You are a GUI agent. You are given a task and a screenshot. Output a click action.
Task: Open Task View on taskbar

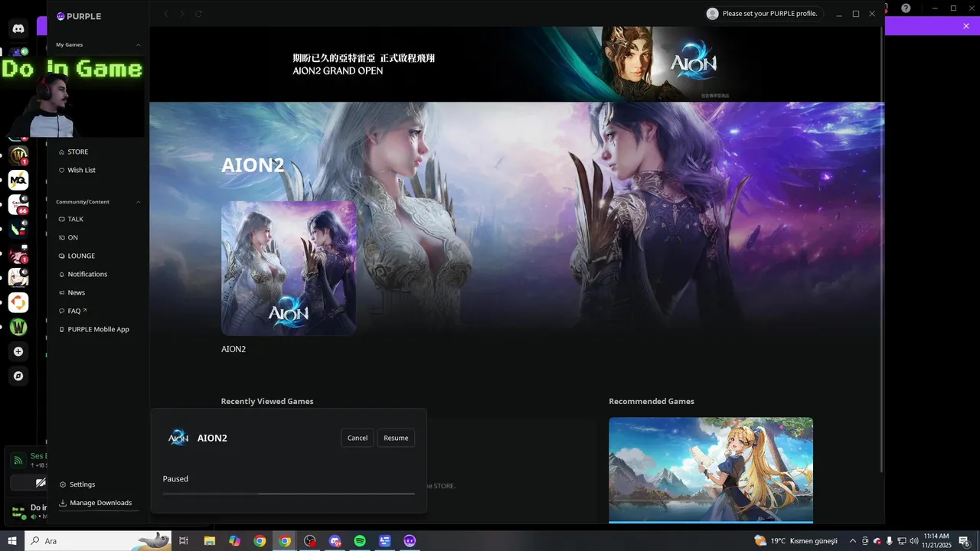click(184, 541)
